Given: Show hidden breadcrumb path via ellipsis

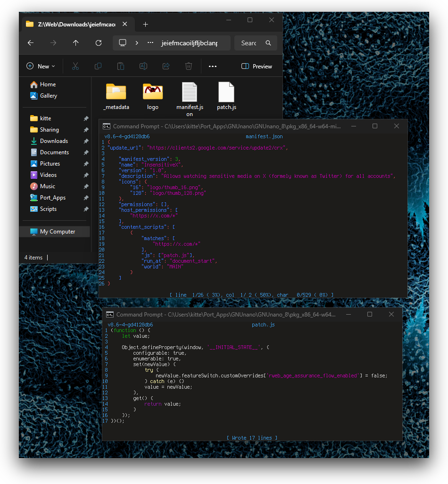Looking at the screenshot, I should click(x=150, y=43).
